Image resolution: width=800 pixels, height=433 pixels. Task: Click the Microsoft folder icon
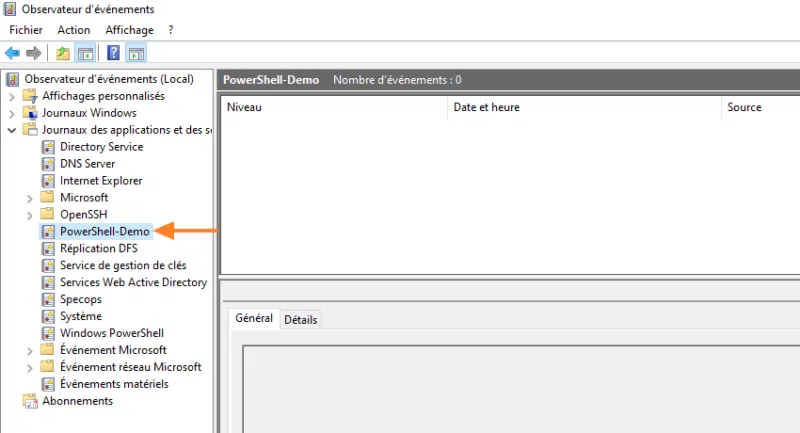coord(47,197)
